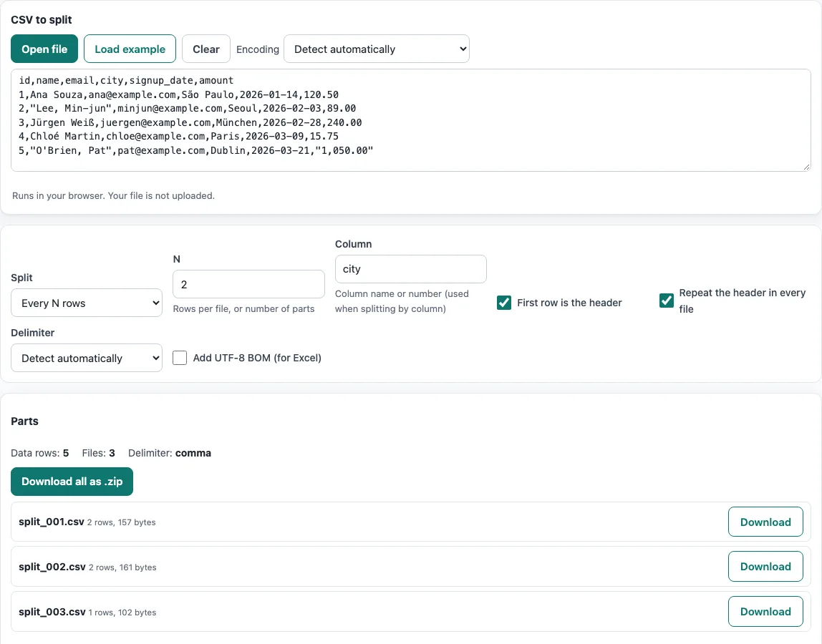822x644 pixels.
Task: Focus the Column name input field
Action: pyautogui.click(x=410, y=269)
